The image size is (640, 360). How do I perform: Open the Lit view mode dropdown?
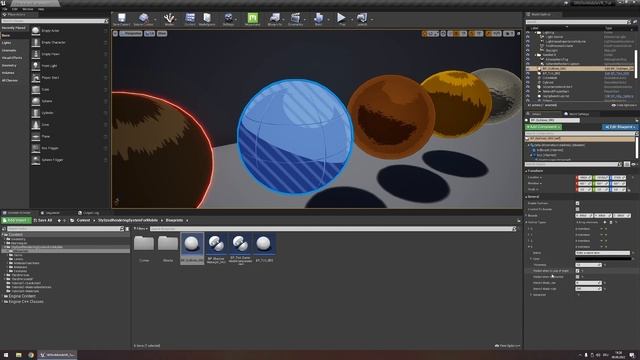(x=149, y=33)
